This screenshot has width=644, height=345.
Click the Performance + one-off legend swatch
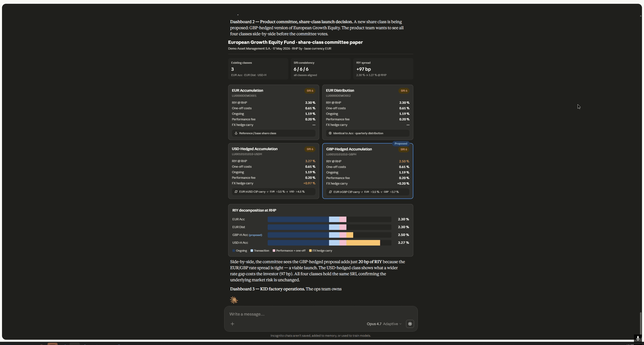pos(274,251)
